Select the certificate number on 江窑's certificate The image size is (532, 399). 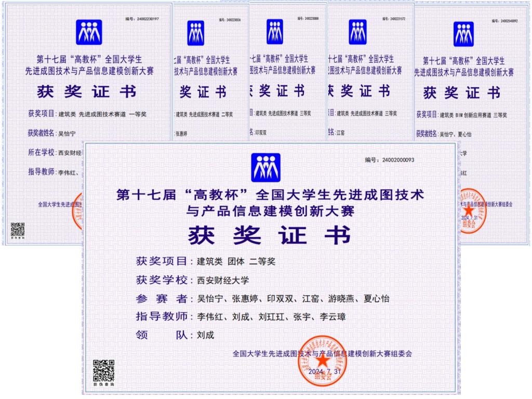[397, 19]
